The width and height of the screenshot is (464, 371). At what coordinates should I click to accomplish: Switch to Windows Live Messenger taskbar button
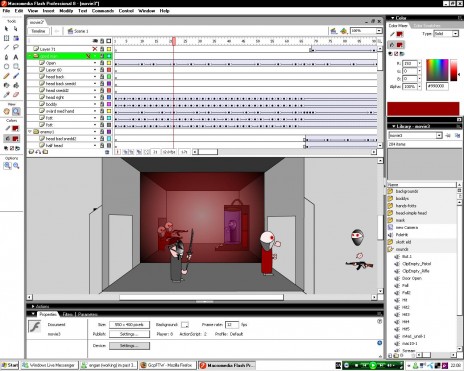[49, 365]
